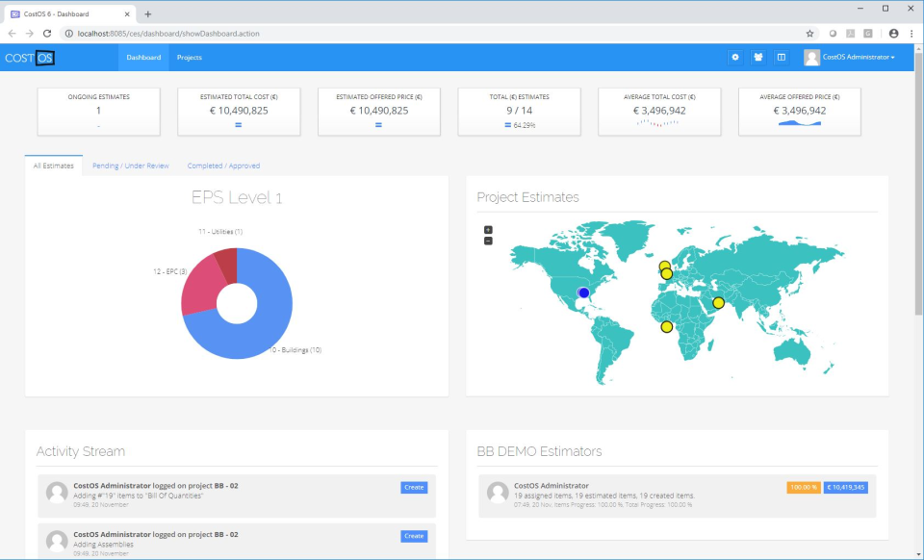Click the Create button for Bill Of Quantities activity
The height and width of the screenshot is (560, 924).
click(414, 488)
